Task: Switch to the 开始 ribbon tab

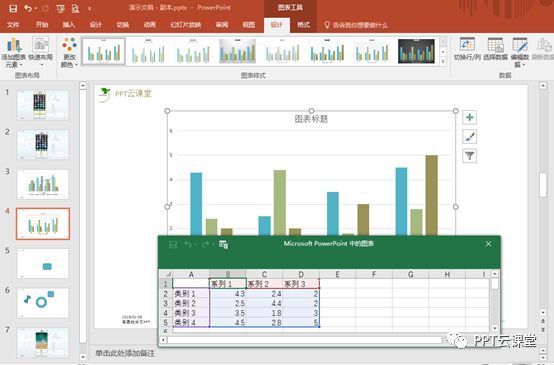Action: point(42,24)
